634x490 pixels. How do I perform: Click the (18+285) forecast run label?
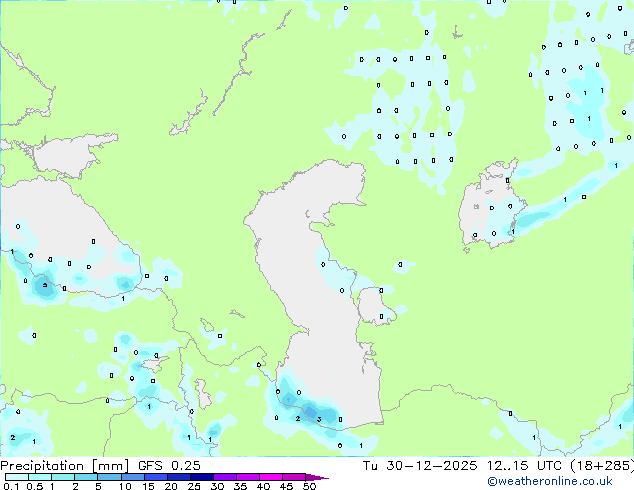(x=602, y=466)
